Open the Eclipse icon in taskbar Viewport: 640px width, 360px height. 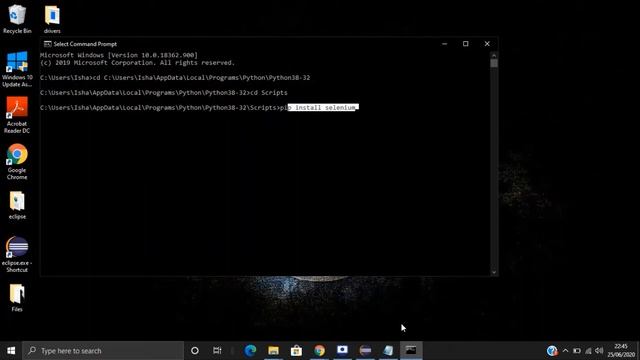(x=365, y=351)
